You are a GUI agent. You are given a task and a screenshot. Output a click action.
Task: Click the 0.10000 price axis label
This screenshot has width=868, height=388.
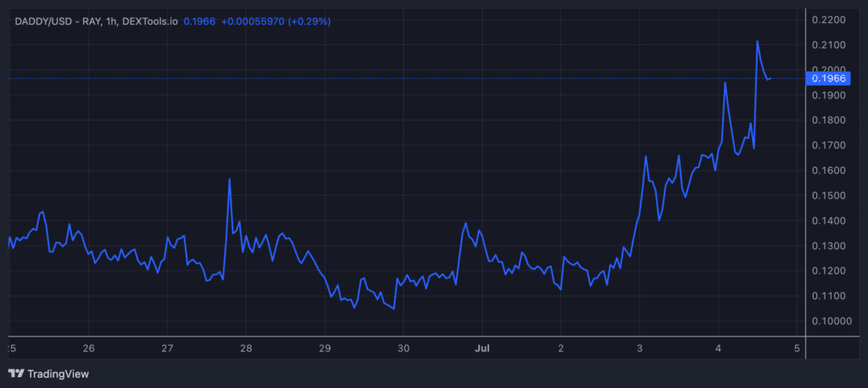coord(831,321)
